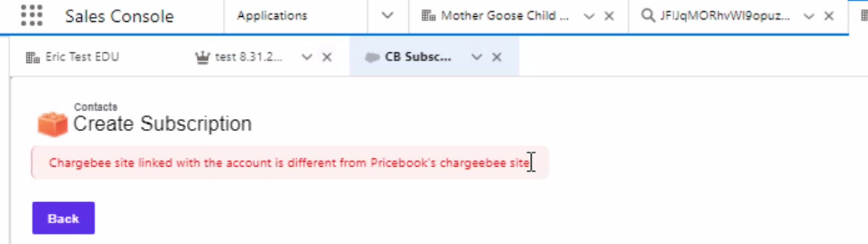Click the CB Subsc tab's cloud icon
The height and width of the screenshot is (244, 868).
(372, 57)
